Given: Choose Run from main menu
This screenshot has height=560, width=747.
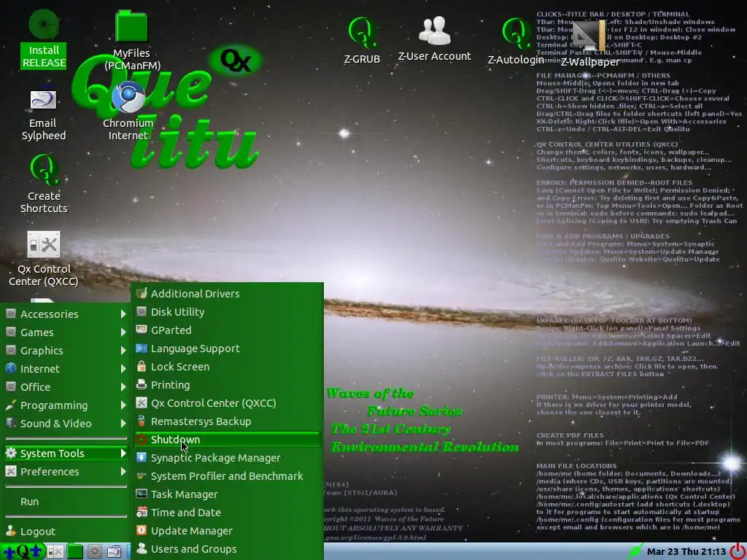Looking at the screenshot, I should click(x=66, y=502).
